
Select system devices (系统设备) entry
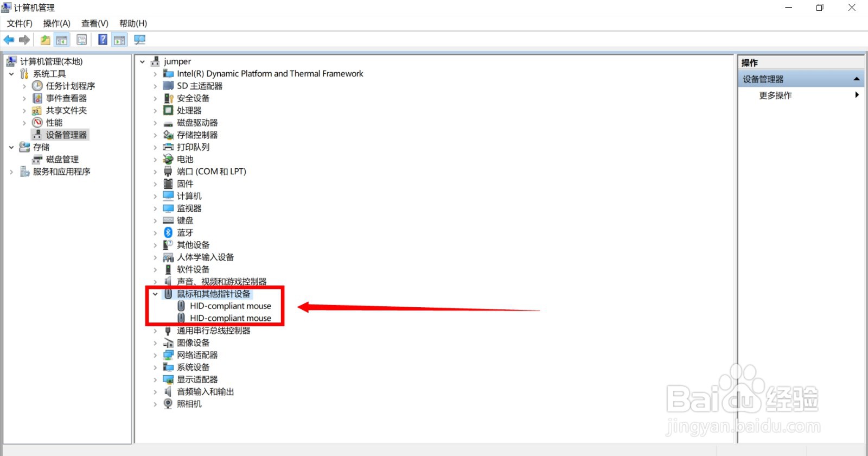(193, 367)
